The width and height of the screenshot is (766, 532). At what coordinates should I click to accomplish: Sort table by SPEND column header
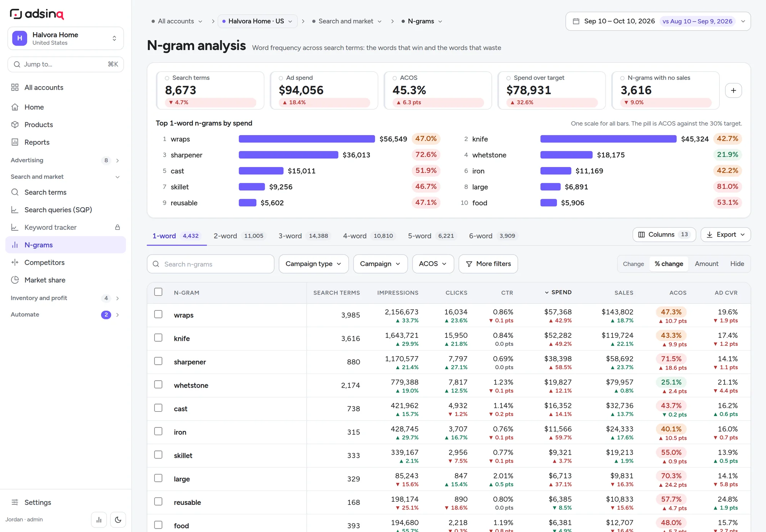coord(558,292)
